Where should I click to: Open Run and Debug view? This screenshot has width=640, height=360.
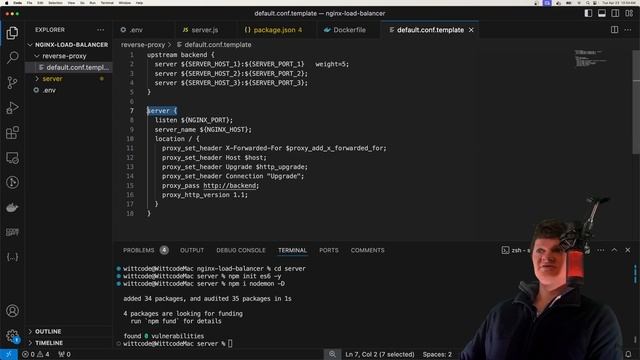point(12,108)
